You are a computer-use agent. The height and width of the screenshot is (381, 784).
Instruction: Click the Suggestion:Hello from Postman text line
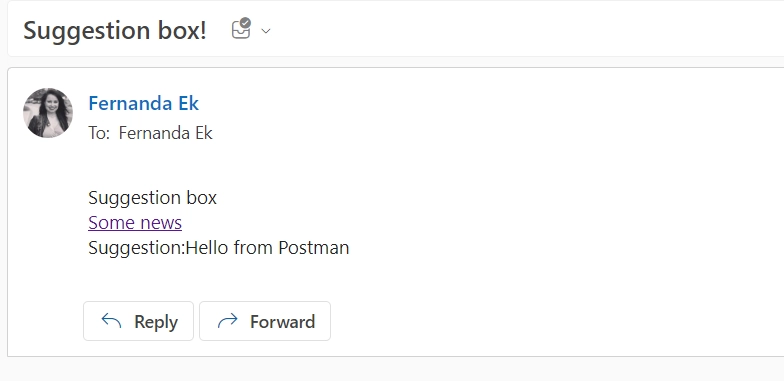(218, 248)
